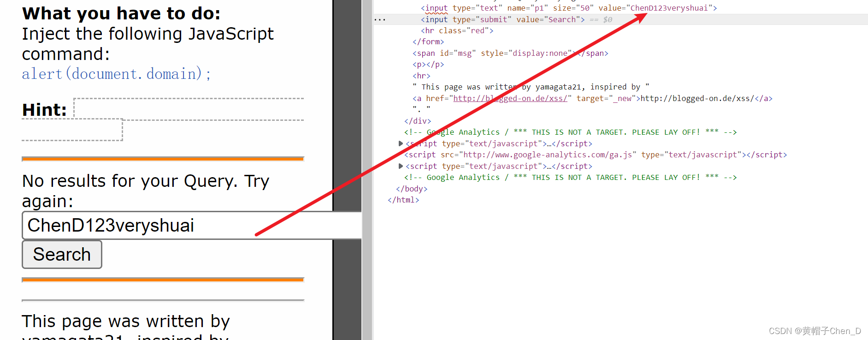Select the first Google Analytics comment line

570,132
